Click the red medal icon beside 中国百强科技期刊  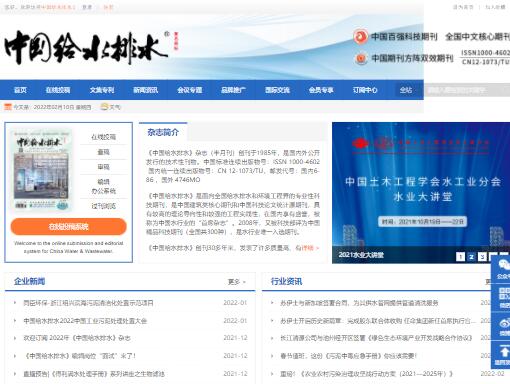pyautogui.click(x=360, y=36)
